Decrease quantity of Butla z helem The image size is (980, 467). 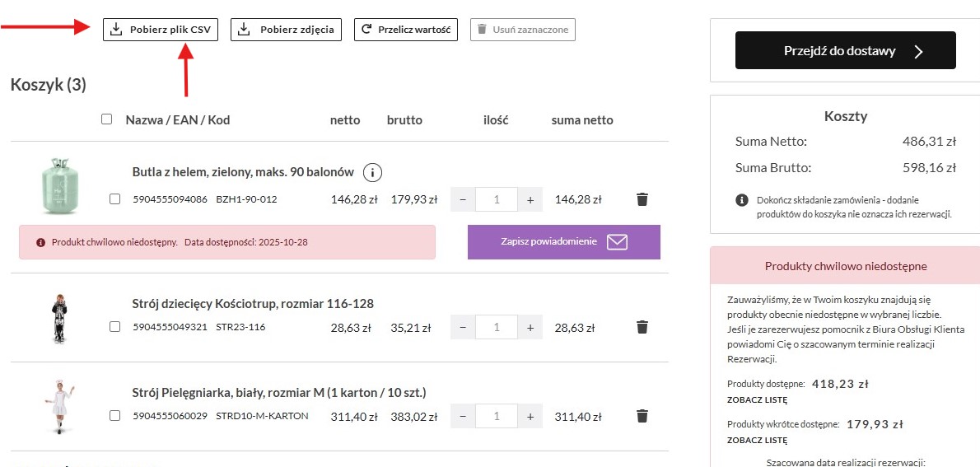(463, 199)
